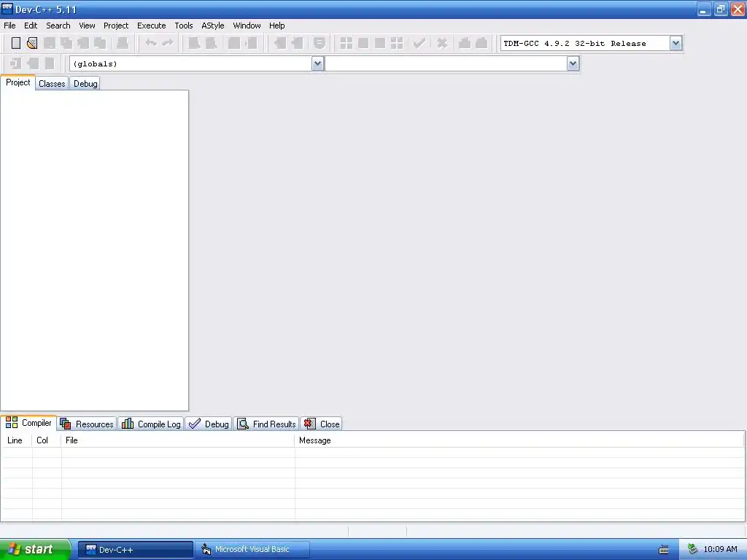Open the compiler set dropdown arrow
The width and height of the screenshot is (747, 560).
coord(676,43)
